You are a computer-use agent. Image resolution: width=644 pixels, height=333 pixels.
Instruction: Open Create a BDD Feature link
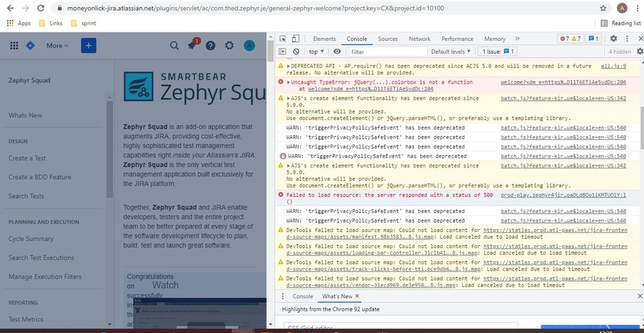click(40, 177)
